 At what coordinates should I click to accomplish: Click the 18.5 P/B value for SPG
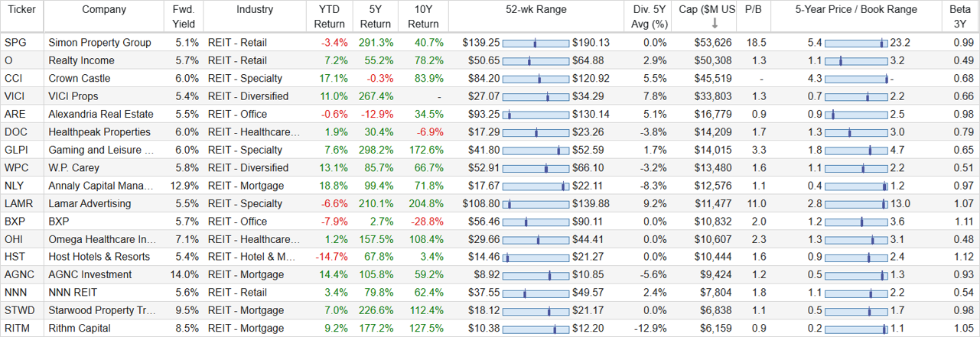coord(756,43)
